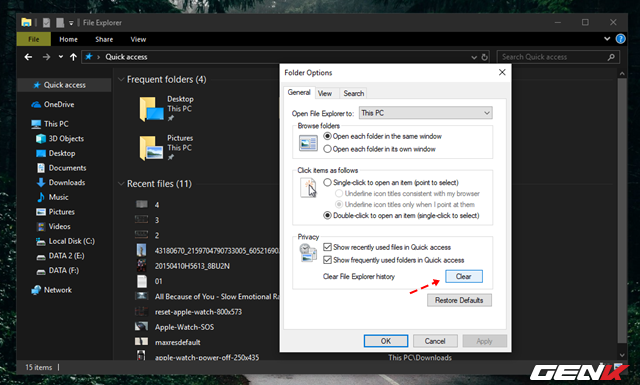Open the recent locations dropdown arrow
Image resolution: width=640 pixels, height=385 pixels.
60,57
